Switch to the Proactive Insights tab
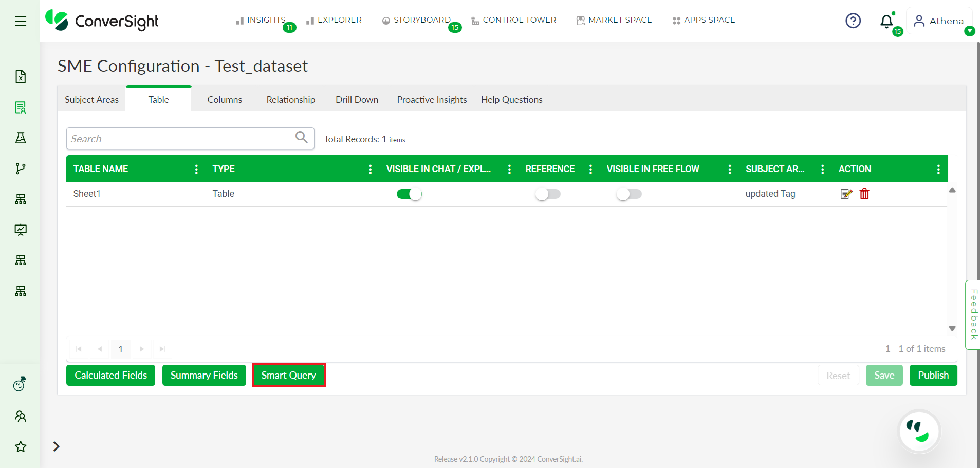Image resolution: width=980 pixels, height=468 pixels. tap(432, 100)
